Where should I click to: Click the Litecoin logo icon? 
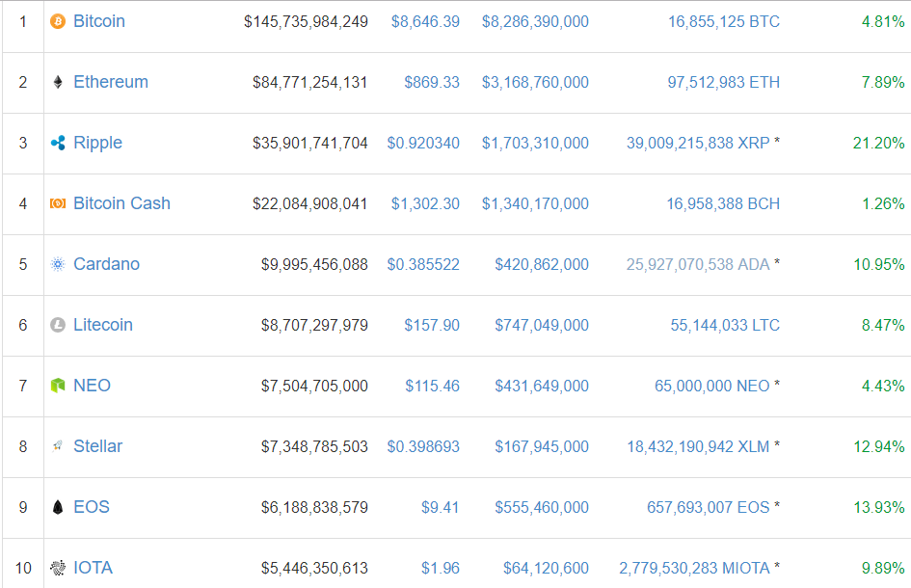(x=60, y=325)
